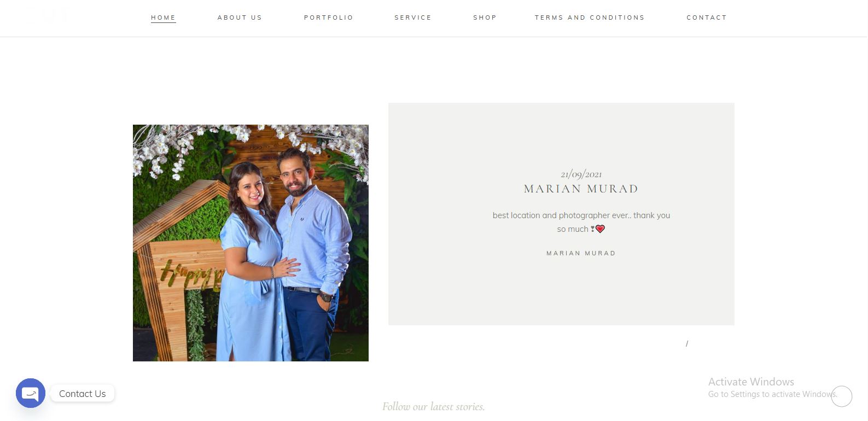Image resolution: width=868 pixels, height=421 pixels.
Task: Click the "Follow our latest stories" text
Action: coord(434,406)
